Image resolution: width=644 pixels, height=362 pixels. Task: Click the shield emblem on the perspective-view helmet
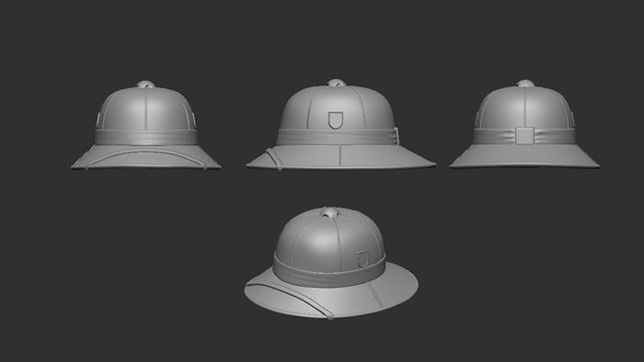click(362, 259)
